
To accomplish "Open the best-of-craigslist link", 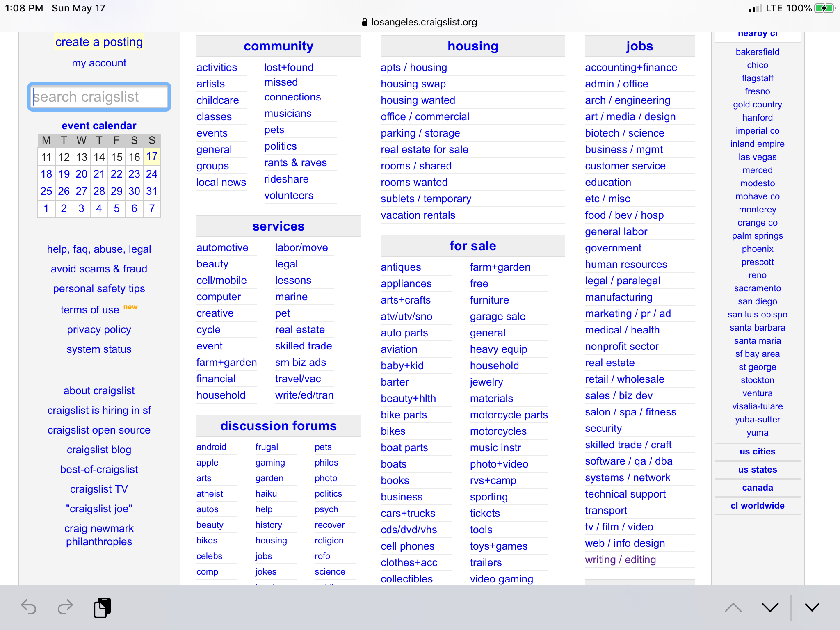I will click(99, 469).
